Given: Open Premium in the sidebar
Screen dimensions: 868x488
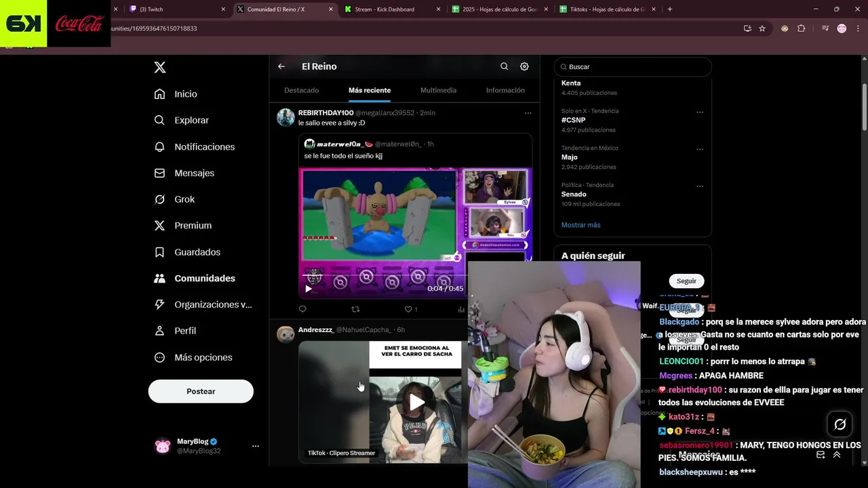Looking at the screenshot, I should tap(183, 226).
